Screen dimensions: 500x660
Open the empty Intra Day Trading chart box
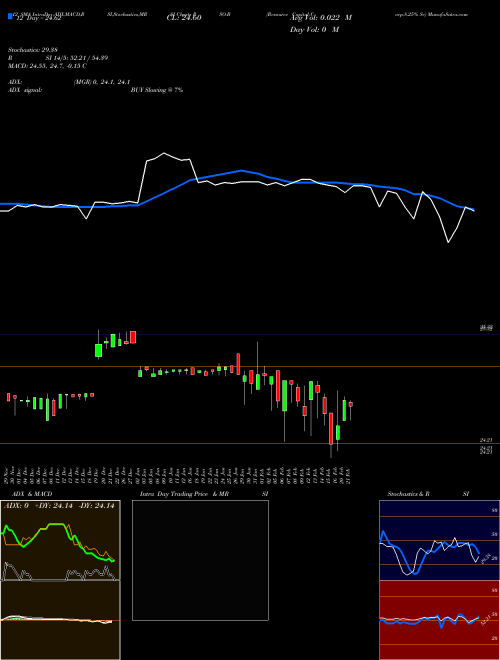click(200, 560)
